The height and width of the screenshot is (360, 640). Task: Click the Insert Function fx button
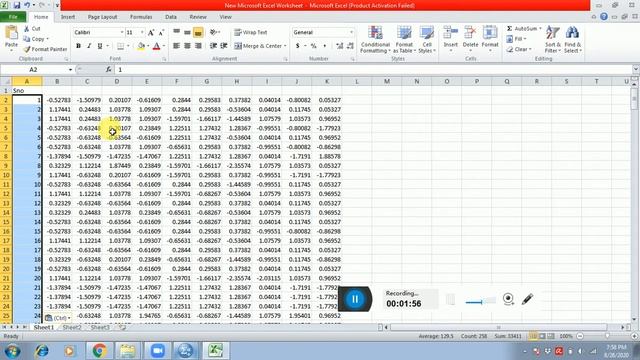108,70
